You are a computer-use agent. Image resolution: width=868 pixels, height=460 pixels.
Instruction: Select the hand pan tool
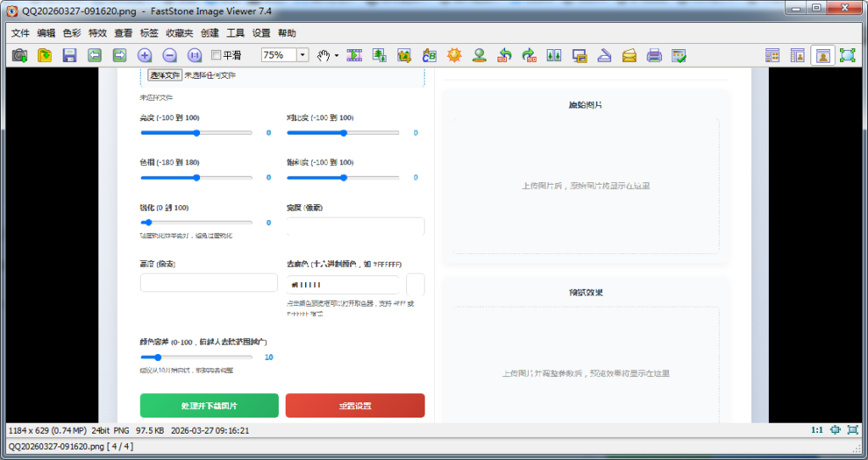pos(323,55)
